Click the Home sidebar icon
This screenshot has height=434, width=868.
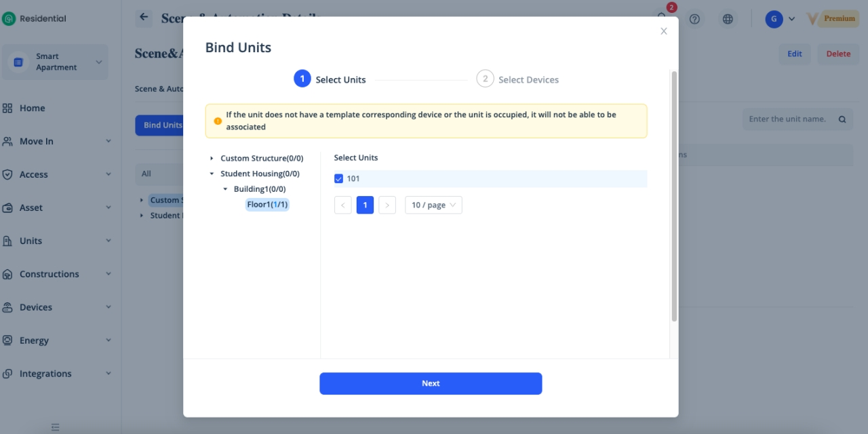point(8,108)
